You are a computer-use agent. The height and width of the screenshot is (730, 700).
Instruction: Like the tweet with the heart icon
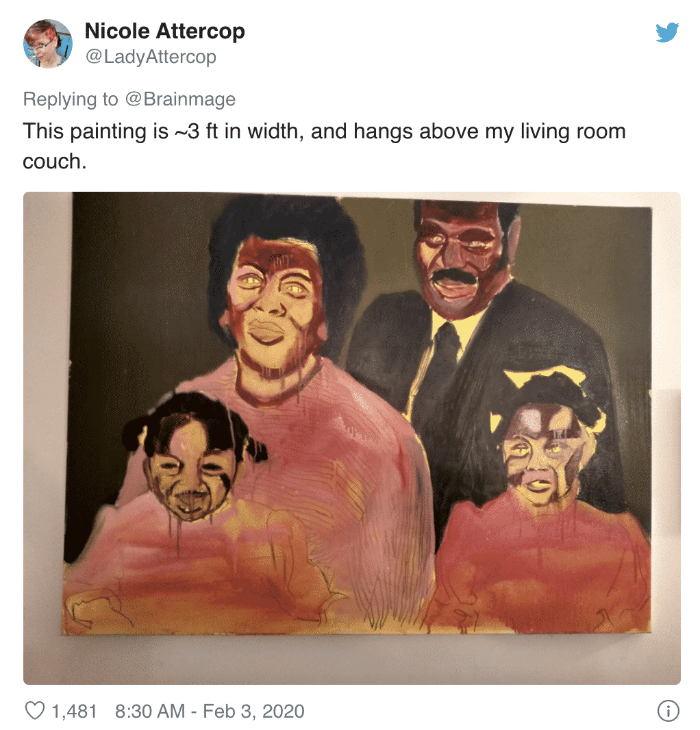34,711
